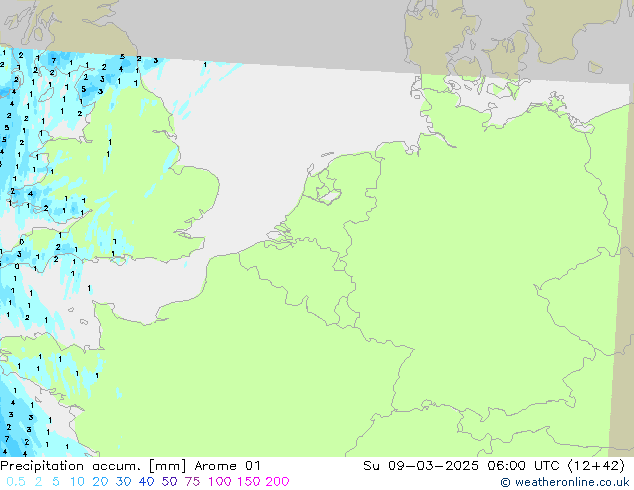Viewport: 634px width, 490px height.
Task: Click the 10 mm legend value
Action: 77,482
